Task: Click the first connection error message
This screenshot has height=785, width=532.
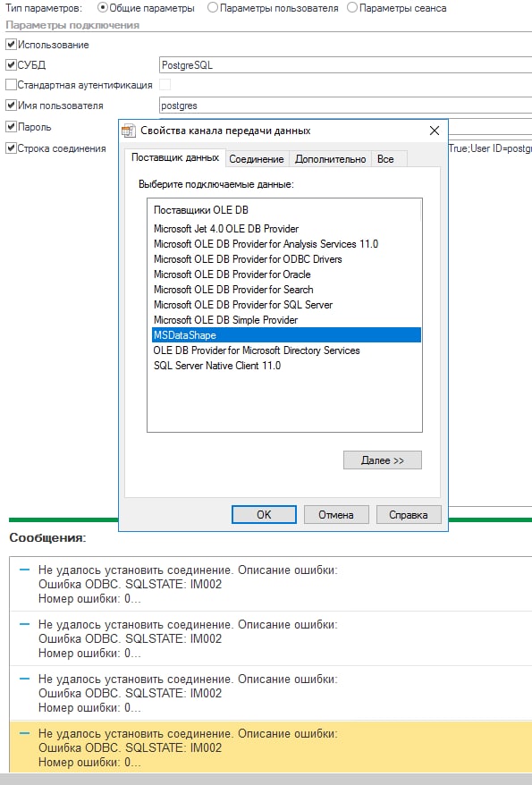Action: point(271,584)
